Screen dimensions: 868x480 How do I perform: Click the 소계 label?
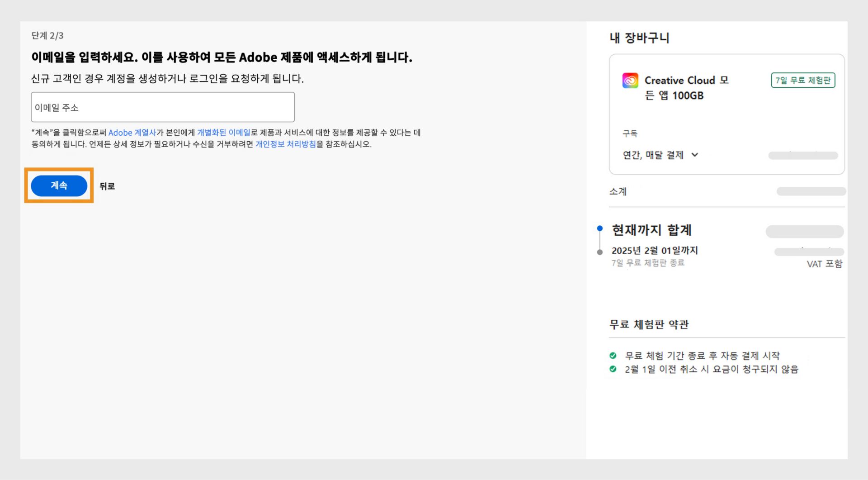[618, 191]
